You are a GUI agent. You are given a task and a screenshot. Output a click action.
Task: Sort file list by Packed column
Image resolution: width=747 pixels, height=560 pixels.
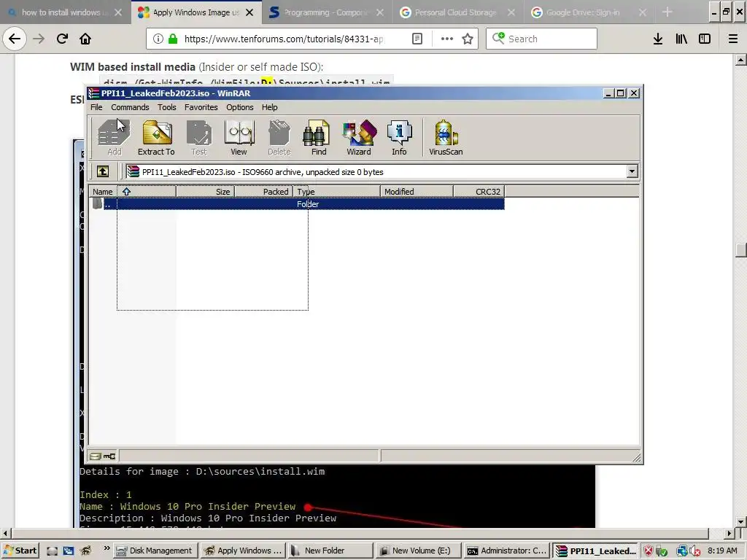(263, 192)
